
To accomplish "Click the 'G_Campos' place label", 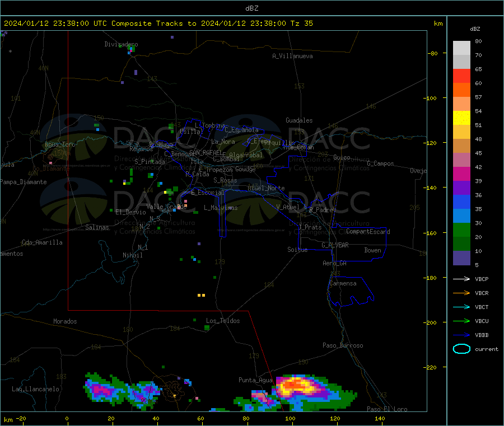I will 380,163.
